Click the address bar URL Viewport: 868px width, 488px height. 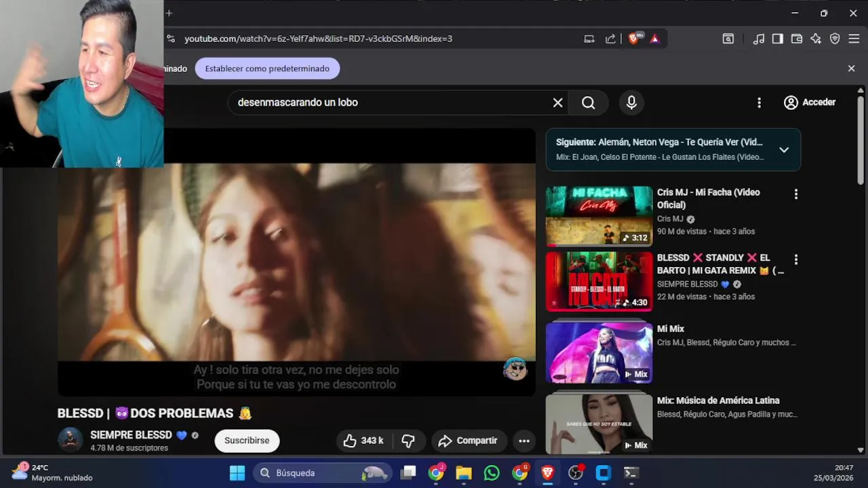[318, 39]
